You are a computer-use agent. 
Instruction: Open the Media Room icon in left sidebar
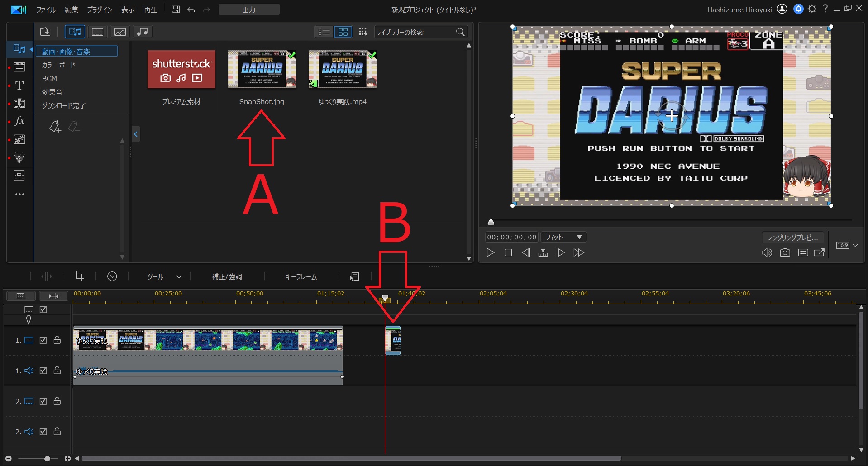(19, 49)
